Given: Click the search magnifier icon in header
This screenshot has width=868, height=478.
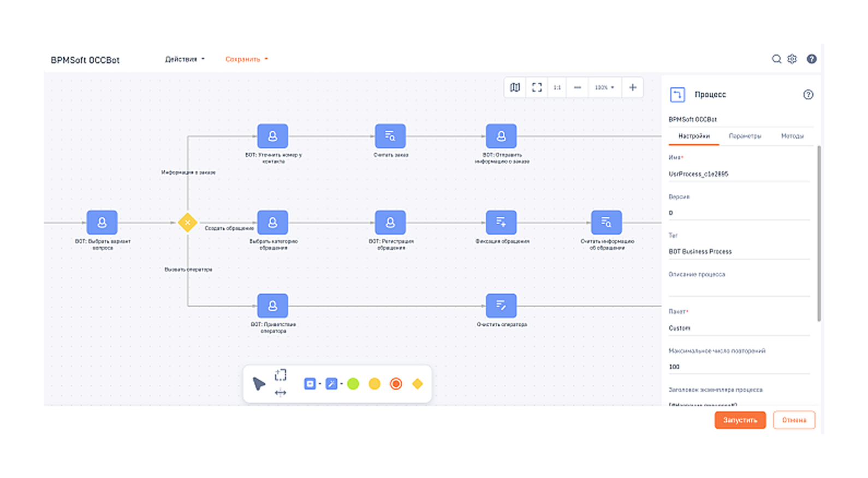Looking at the screenshot, I should (776, 59).
